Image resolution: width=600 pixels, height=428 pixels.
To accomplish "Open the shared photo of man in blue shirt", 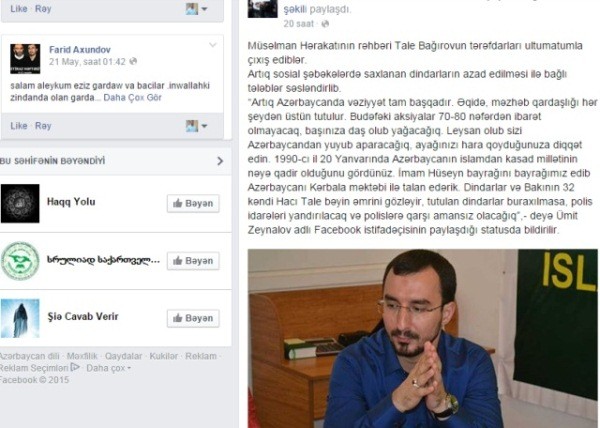I will (422, 338).
